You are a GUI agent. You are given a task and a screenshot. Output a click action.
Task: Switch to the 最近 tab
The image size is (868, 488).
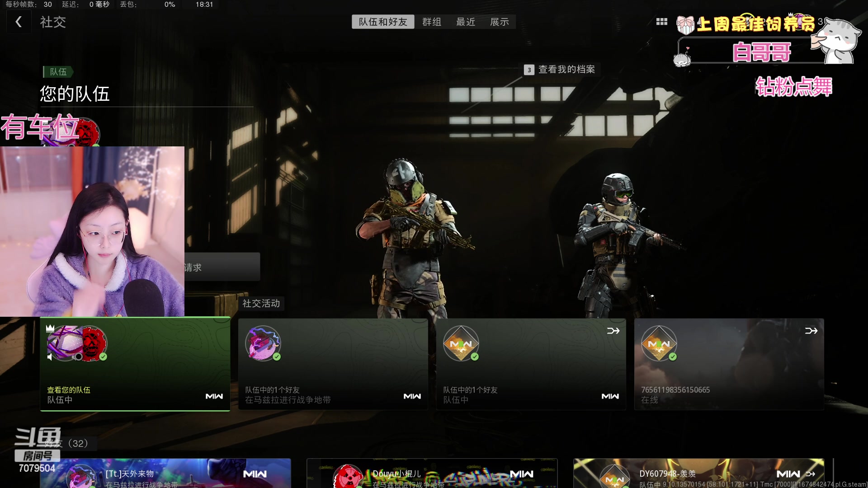pos(466,22)
